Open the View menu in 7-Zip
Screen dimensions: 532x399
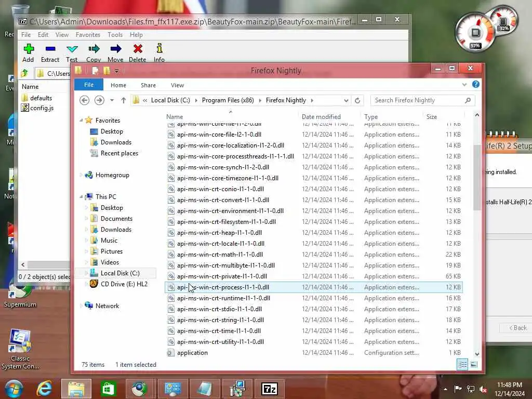click(x=62, y=35)
